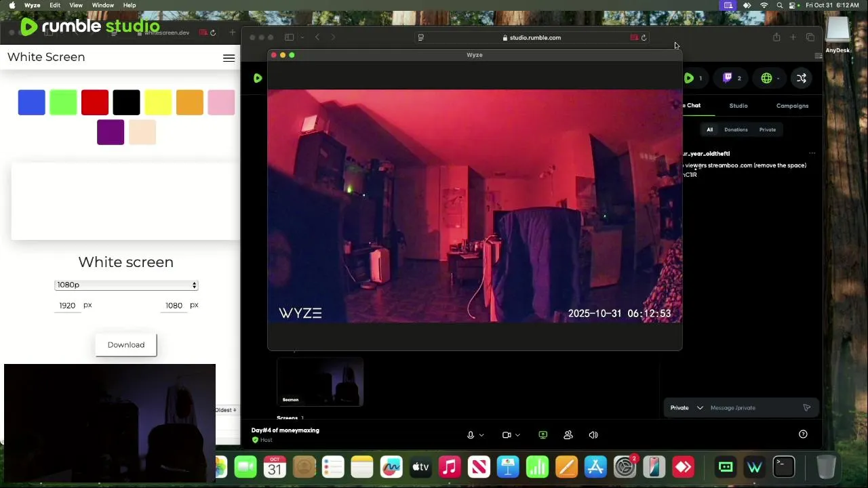Expand the Private chat mode dropdown

(x=686, y=408)
